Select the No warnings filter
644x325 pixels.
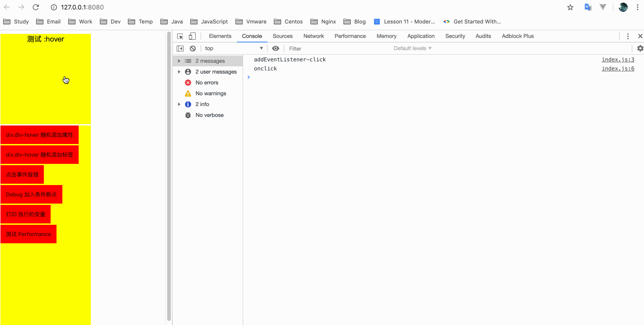208,93
